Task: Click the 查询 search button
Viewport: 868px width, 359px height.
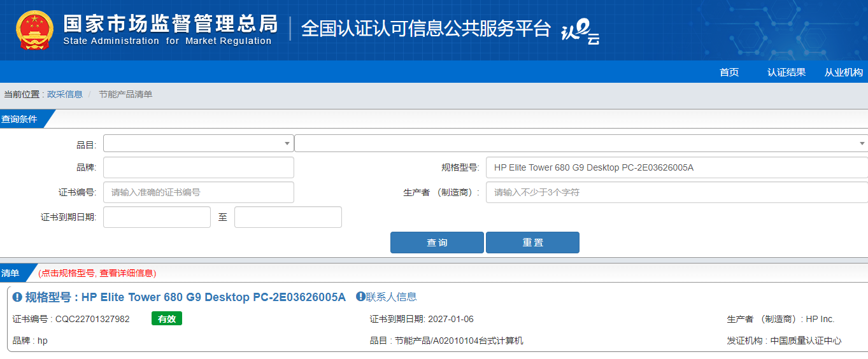Action: click(x=437, y=243)
